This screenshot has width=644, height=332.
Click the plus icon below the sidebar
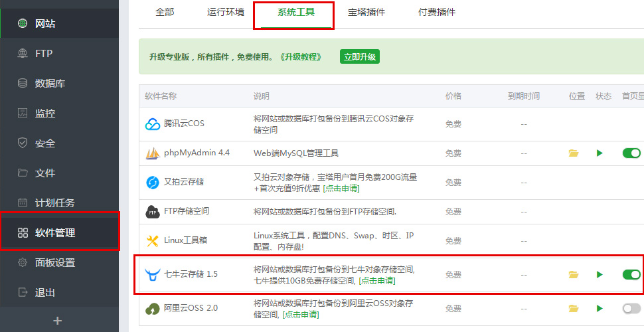click(58, 321)
